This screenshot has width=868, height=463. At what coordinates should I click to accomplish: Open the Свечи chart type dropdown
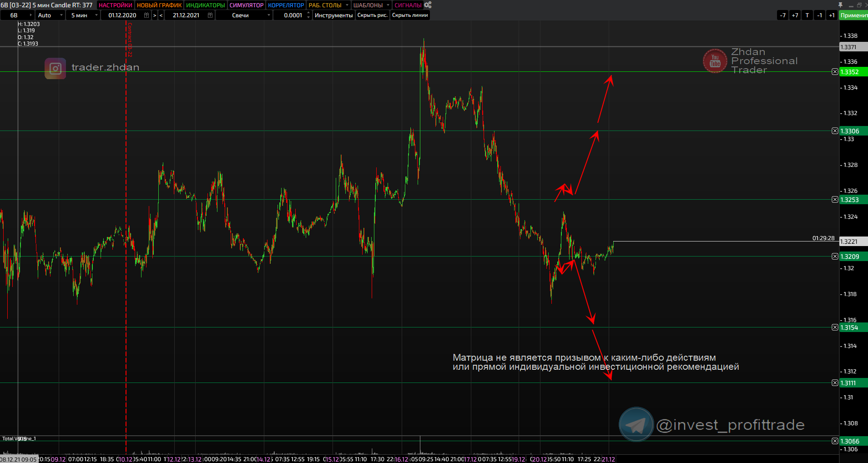pos(244,15)
